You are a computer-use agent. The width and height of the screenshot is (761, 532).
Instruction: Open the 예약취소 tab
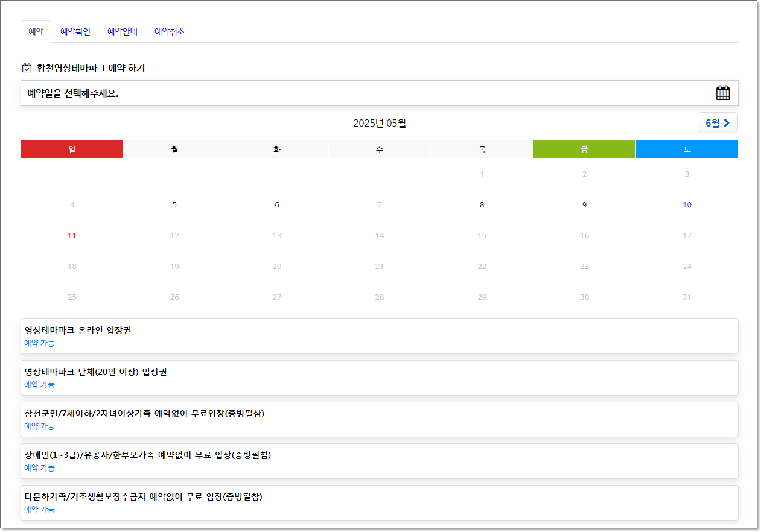[170, 31]
